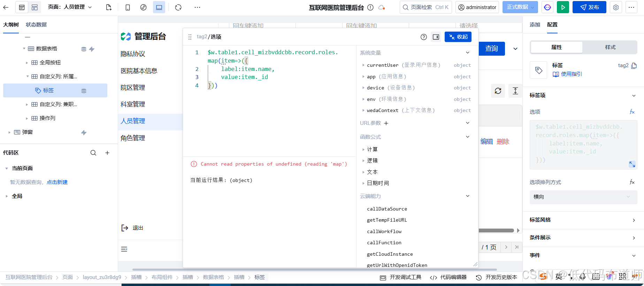Search in the 代码区 section
Viewport: 644px width, 286px height.
[x=93, y=153]
